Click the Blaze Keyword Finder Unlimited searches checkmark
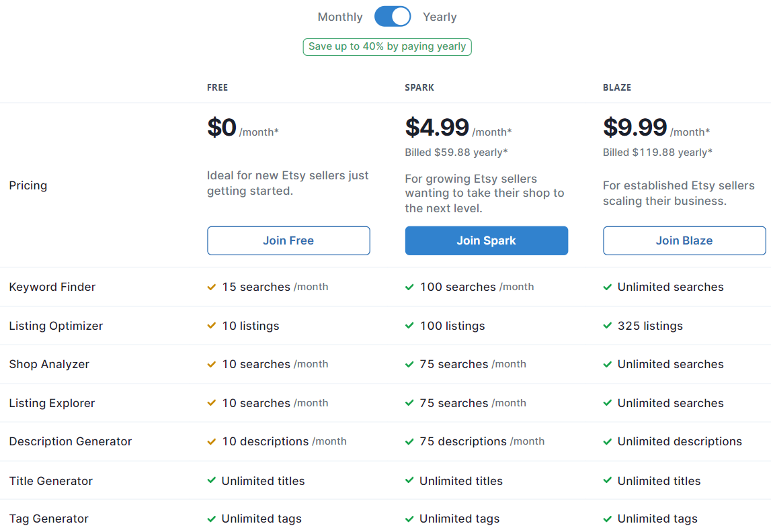Viewport: 771px width, 532px height. click(x=608, y=287)
